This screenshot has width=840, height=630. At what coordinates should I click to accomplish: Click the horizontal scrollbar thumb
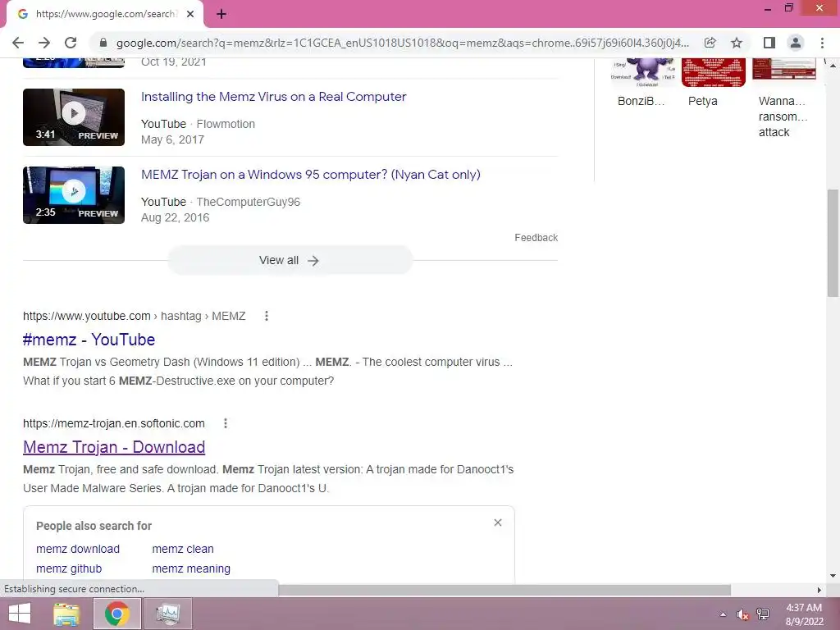pyautogui.click(x=504, y=590)
